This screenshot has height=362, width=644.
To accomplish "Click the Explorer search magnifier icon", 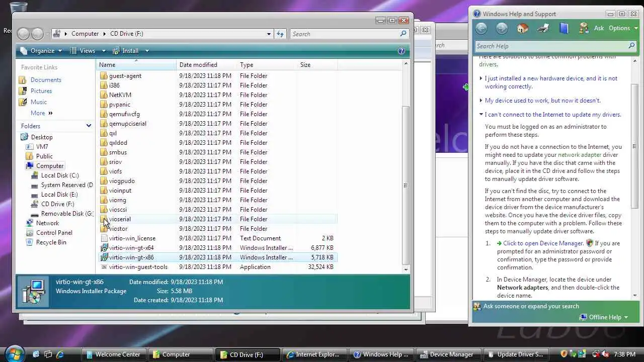I will (403, 34).
